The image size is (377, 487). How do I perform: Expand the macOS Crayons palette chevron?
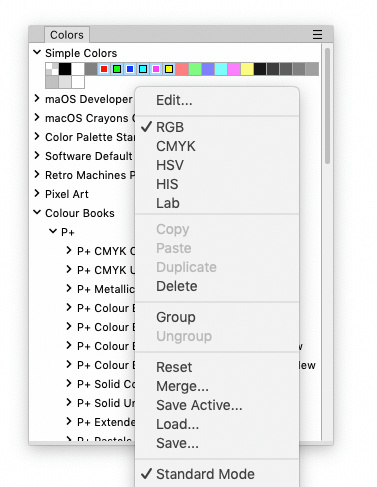[x=37, y=117]
